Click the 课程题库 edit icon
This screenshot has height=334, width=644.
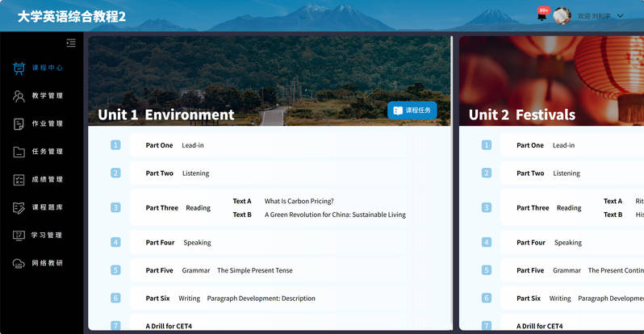[x=19, y=207]
